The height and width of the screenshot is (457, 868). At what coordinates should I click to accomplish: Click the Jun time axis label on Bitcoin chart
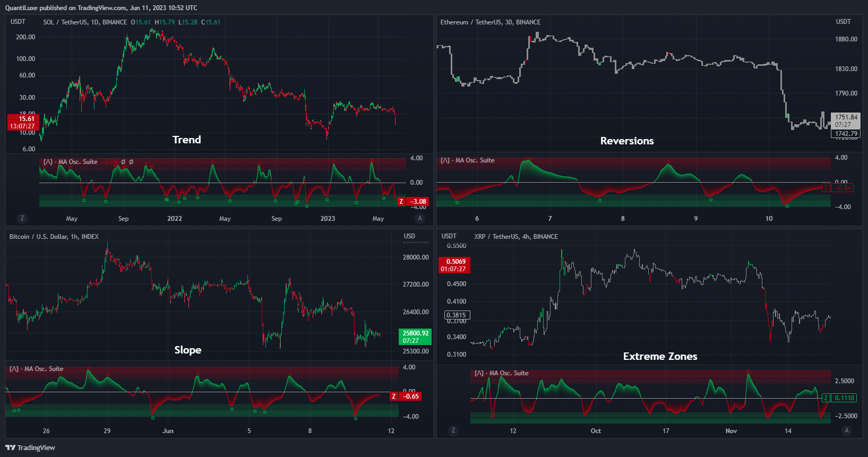pos(168,431)
